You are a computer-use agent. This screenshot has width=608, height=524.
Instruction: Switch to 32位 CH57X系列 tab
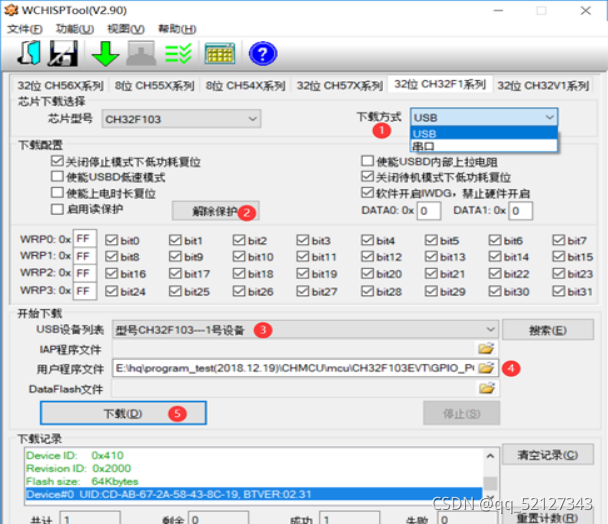click(x=340, y=85)
